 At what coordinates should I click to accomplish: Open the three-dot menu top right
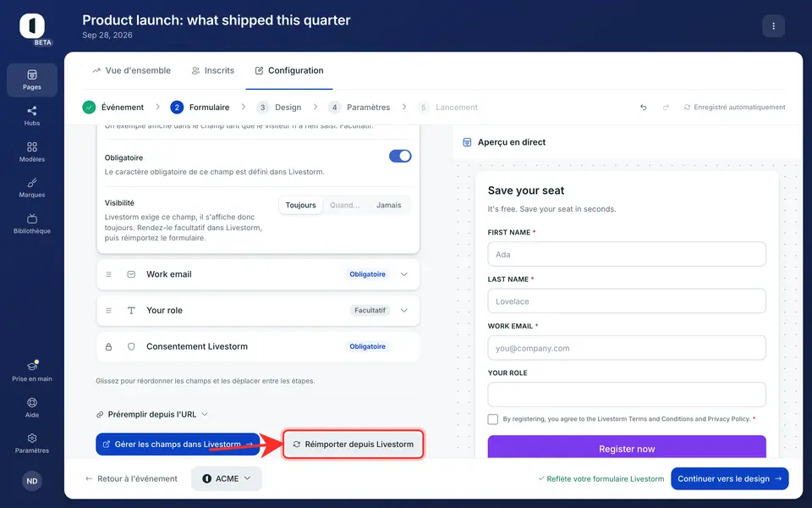773,26
